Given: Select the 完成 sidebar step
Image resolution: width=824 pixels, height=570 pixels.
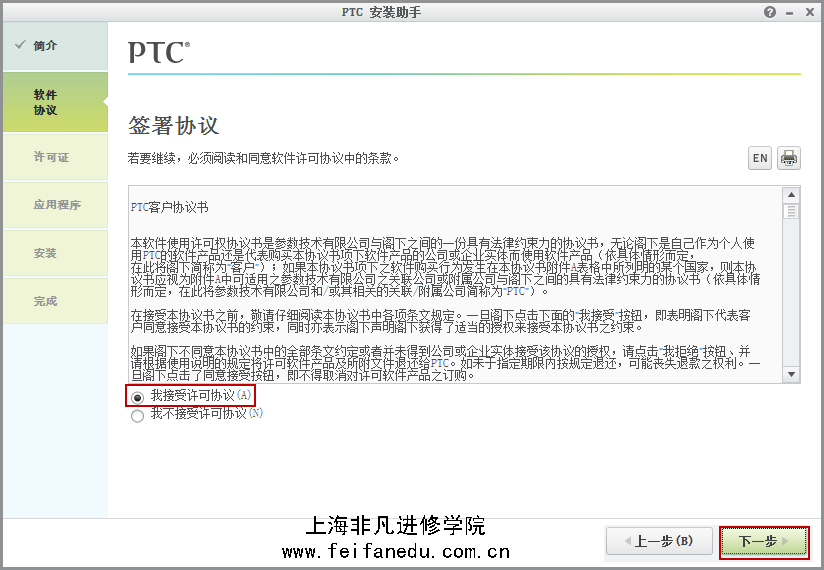Looking at the screenshot, I should [x=55, y=301].
